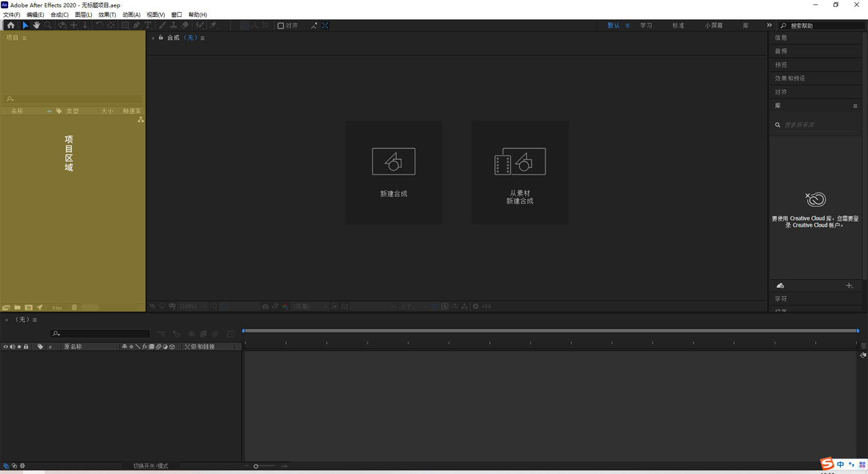
Task: Click the 从素材新建合成 button
Action: [x=520, y=172]
